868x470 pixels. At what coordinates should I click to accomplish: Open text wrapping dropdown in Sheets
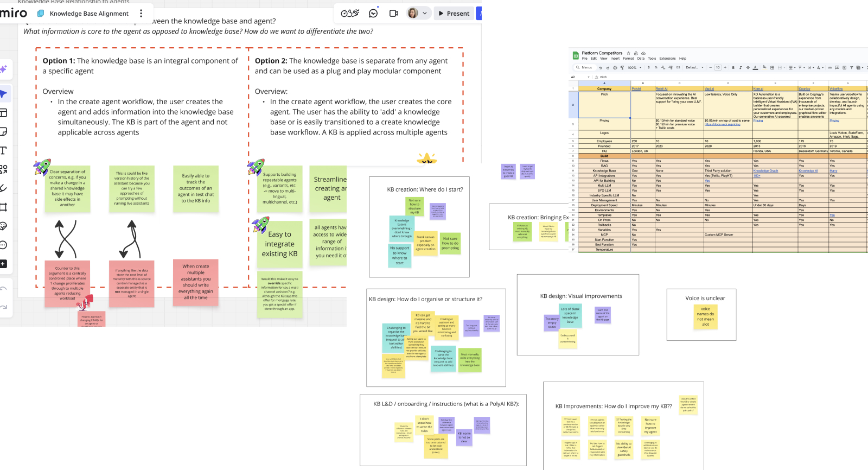point(810,68)
